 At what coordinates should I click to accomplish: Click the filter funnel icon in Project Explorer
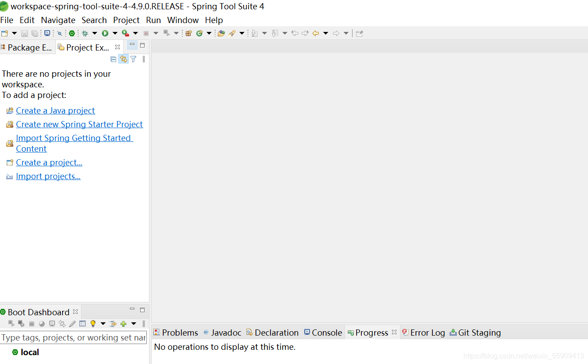point(133,59)
